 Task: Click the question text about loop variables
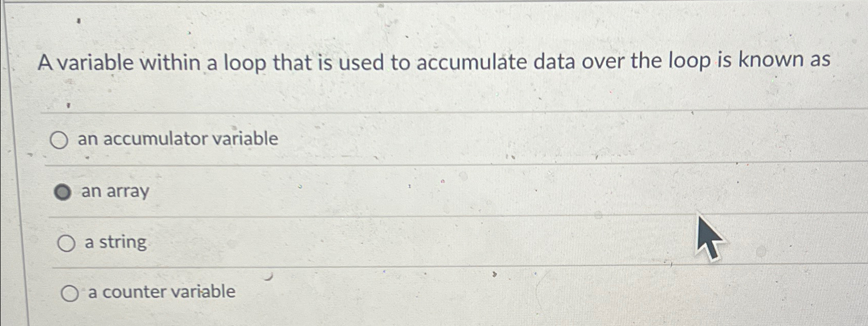tap(434, 62)
